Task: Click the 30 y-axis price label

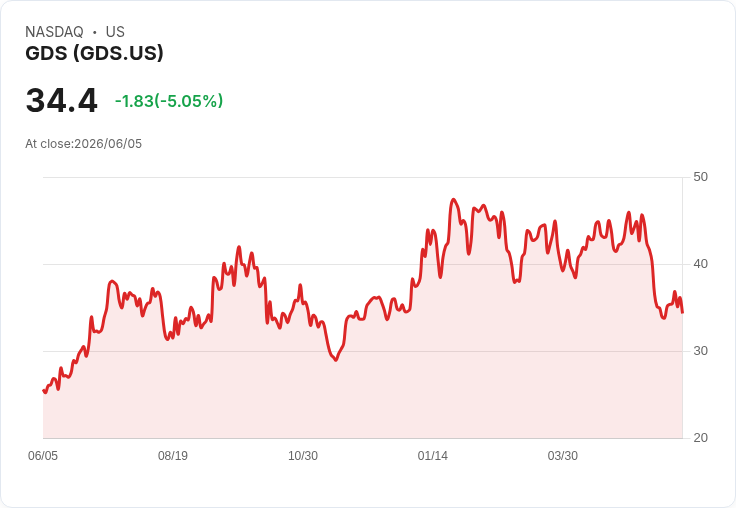Action: pyautogui.click(x=700, y=351)
